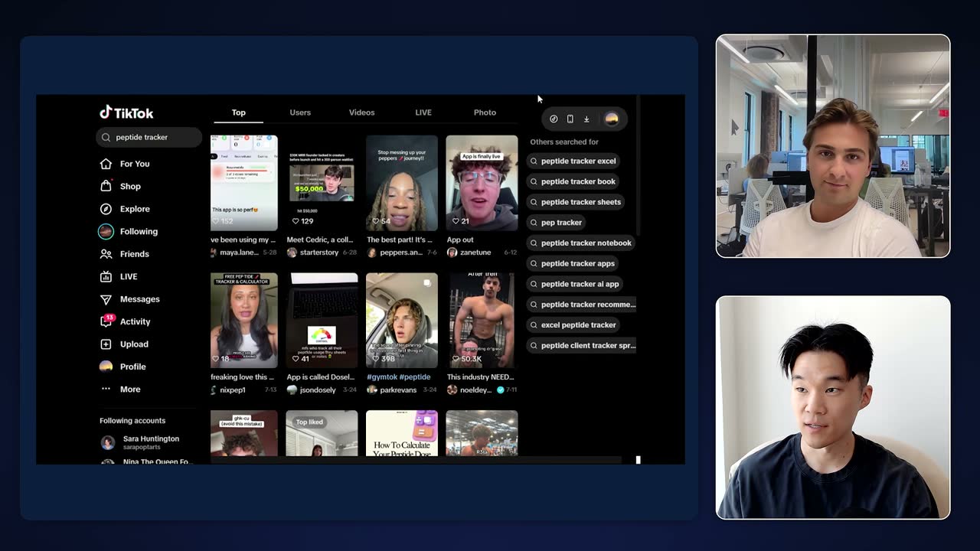Click the heart icon showing 21 likes
980x551 pixels.
[x=456, y=221]
